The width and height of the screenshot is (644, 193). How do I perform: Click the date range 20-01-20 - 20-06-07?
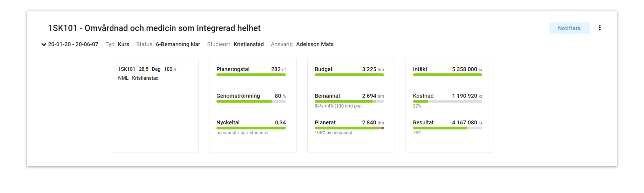pyautogui.click(x=73, y=44)
